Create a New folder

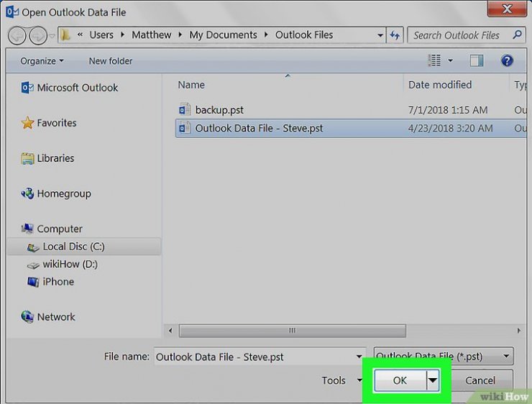[x=111, y=61]
